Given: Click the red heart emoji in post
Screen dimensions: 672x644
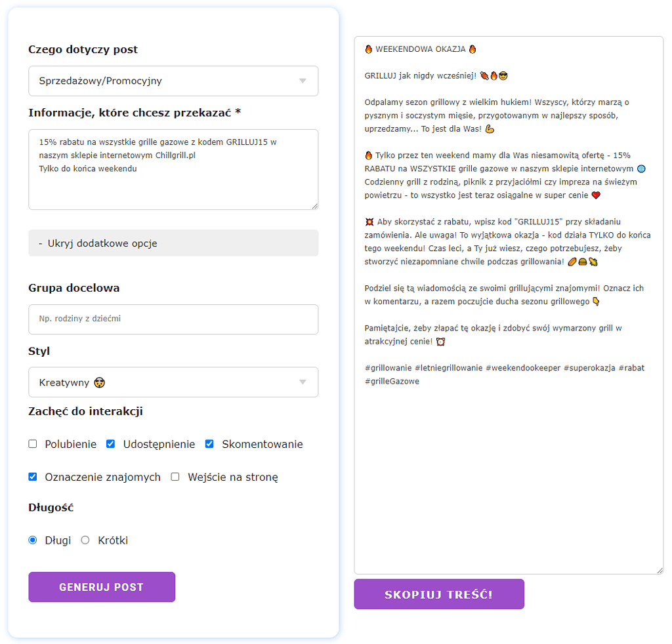Looking at the screenshot, I should pyautogui.click(x=596, y=195).
